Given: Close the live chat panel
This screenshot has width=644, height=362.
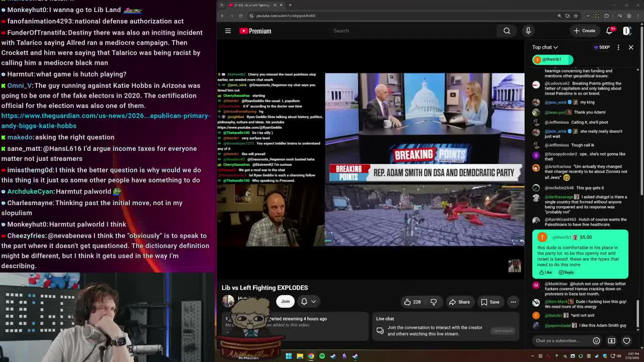Looking at the screenshot, I should (631, 47).
